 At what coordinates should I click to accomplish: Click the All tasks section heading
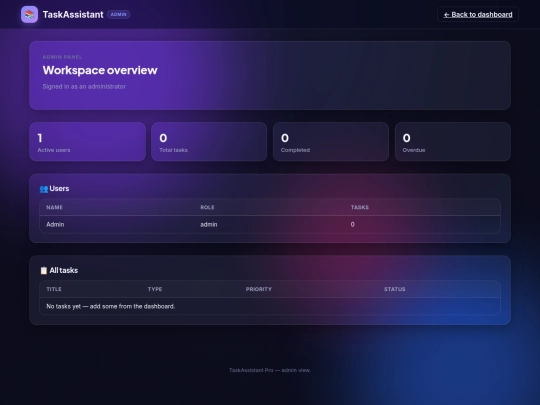(x=63, y=270)
